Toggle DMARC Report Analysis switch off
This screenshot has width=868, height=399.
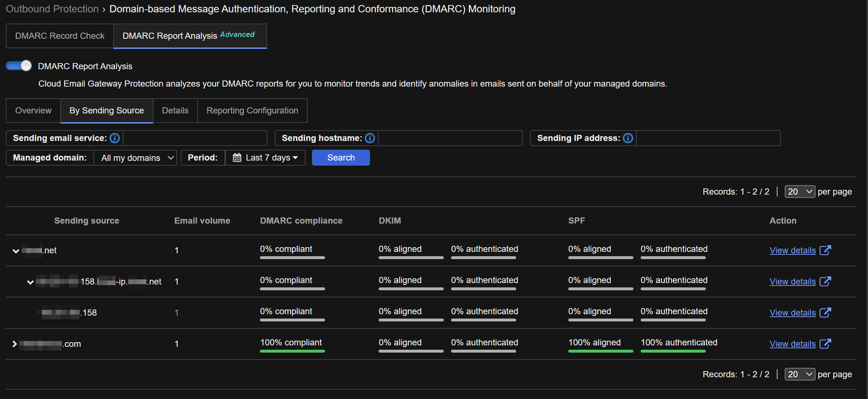pyautogui.click(x=19, y=66)
